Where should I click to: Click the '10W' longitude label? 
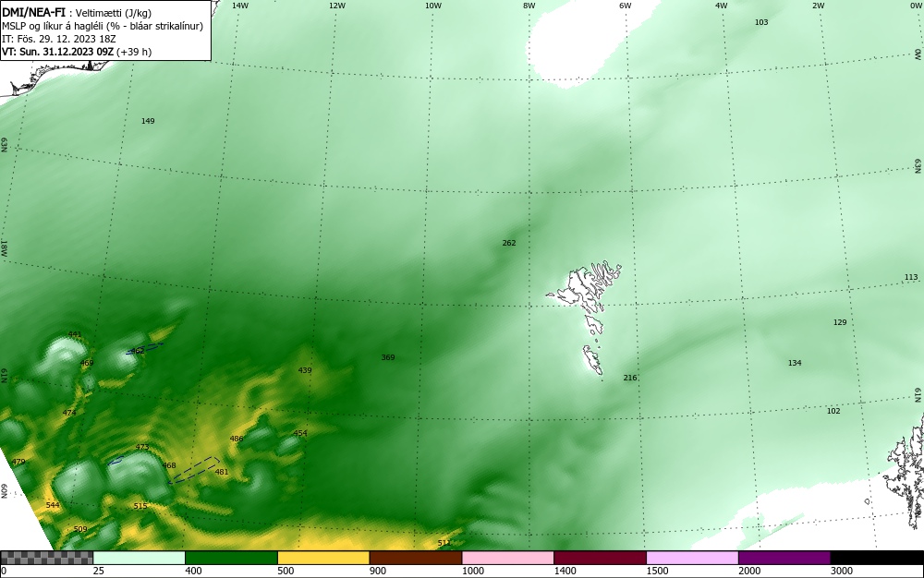coord(433,6)
